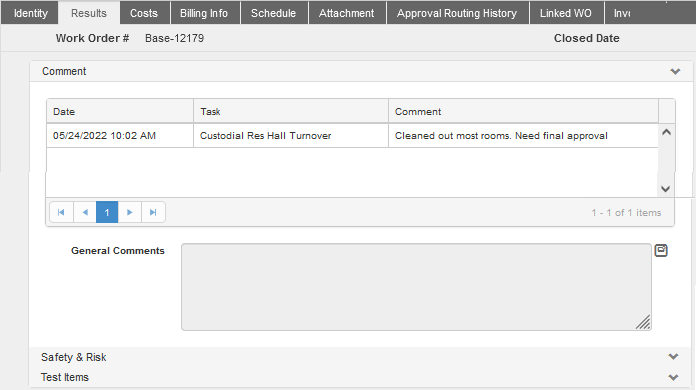Click the General Comments label

click(x=118, y=251)
